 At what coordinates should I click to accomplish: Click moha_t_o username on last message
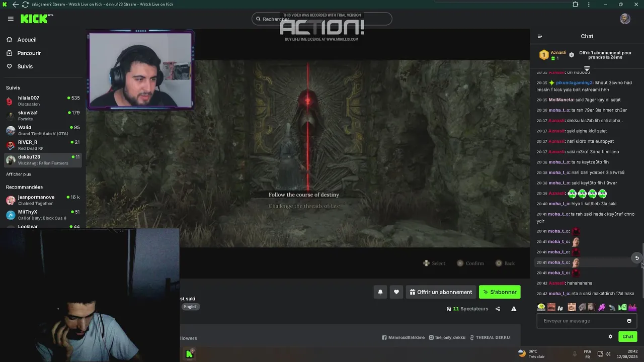(x=559, y=294)
